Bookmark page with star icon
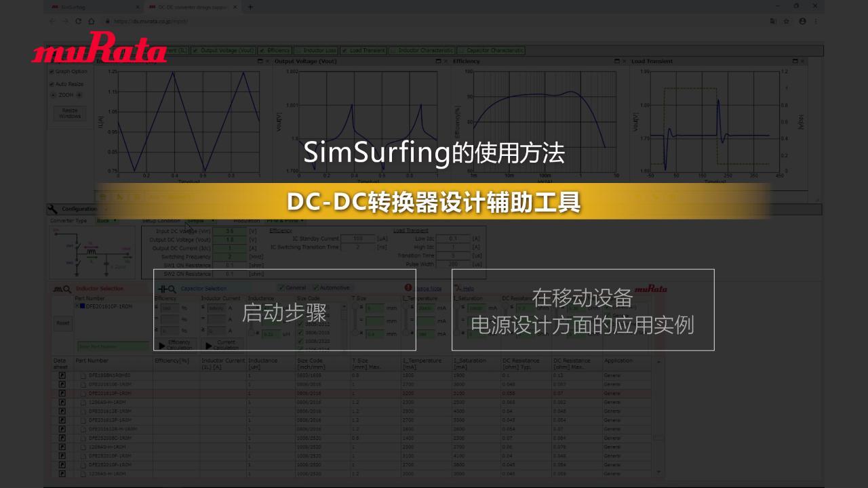This screenshot has width=868, height=488. [x=786, y=21]
